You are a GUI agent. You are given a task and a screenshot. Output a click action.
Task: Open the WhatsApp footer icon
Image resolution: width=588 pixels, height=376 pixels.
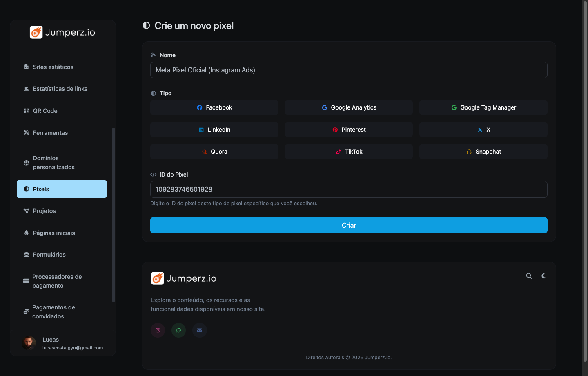click(x=178, y=330)
